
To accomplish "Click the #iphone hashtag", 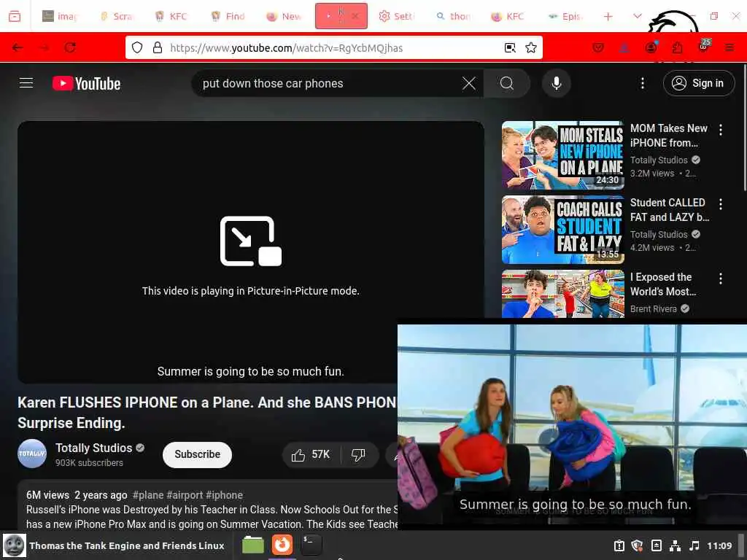I will (225, 495).
